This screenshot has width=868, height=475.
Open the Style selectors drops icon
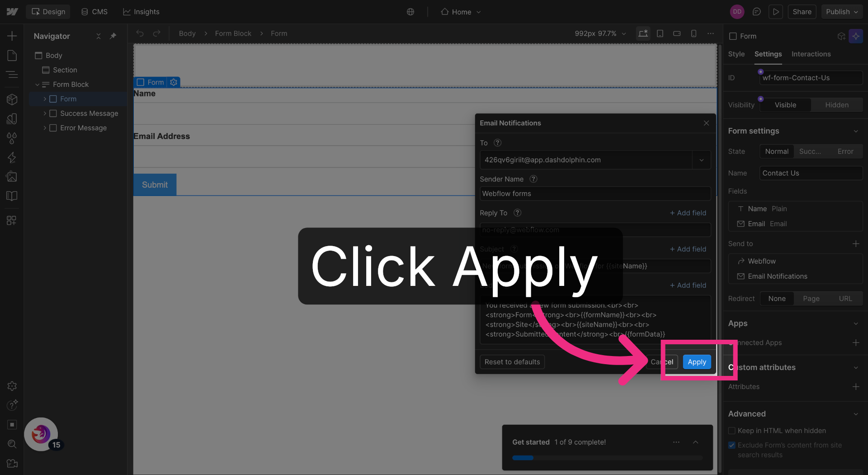12,138
